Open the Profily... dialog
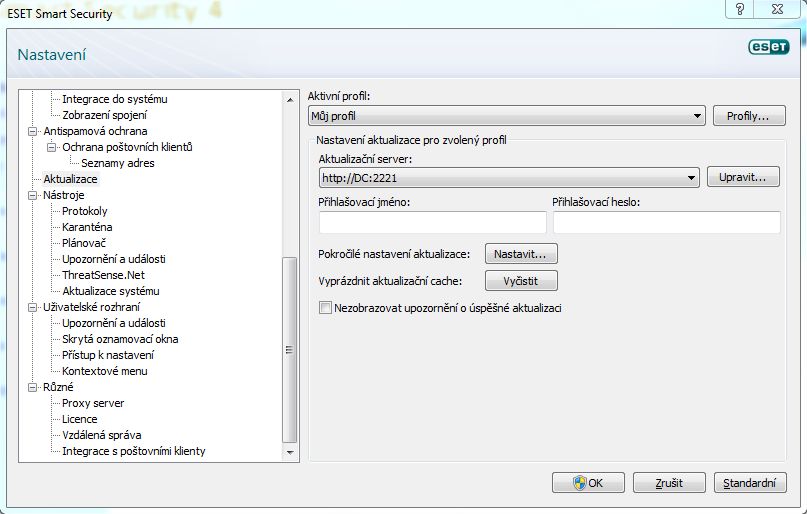 point(749,116)
